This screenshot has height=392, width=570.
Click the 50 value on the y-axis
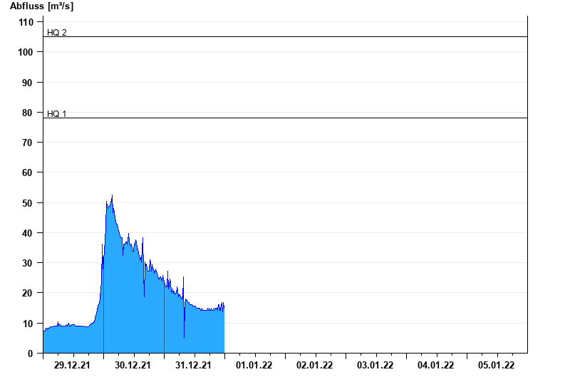[29, 203]
